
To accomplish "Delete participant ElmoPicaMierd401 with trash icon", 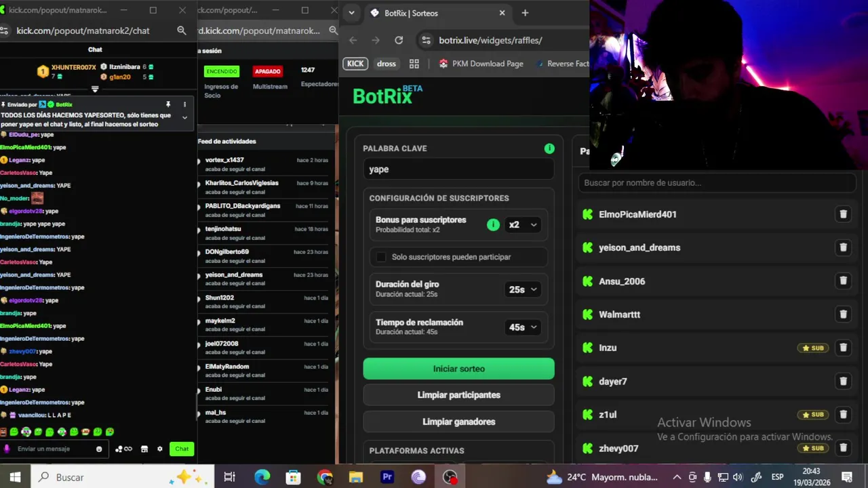I will pos(843,214).
